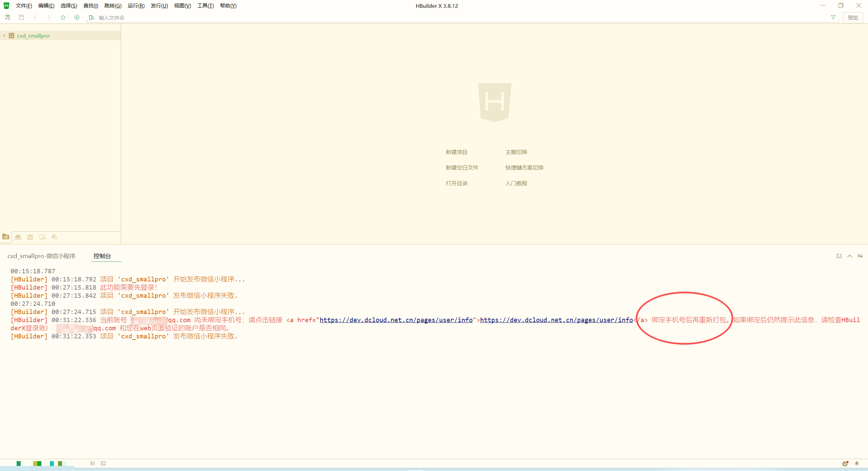
Task: Open the 编辑(E) menu
Action: (x=46, y=6)
